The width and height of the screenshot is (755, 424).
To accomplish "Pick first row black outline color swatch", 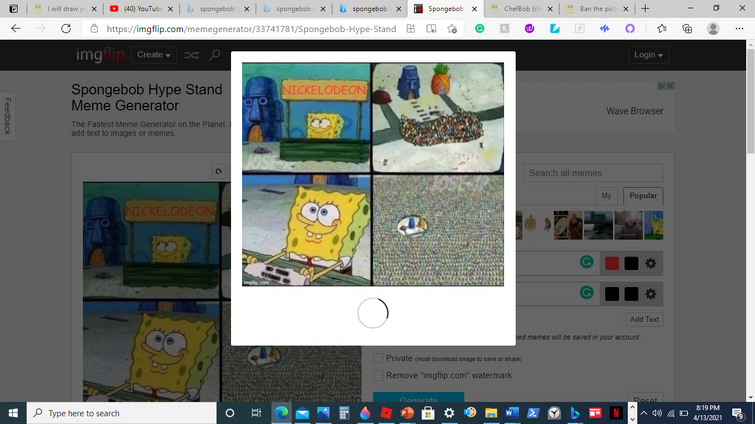I will click(631, 263).
